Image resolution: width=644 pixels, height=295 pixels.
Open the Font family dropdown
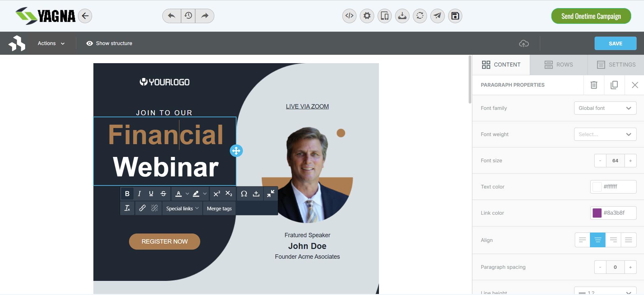605,108
